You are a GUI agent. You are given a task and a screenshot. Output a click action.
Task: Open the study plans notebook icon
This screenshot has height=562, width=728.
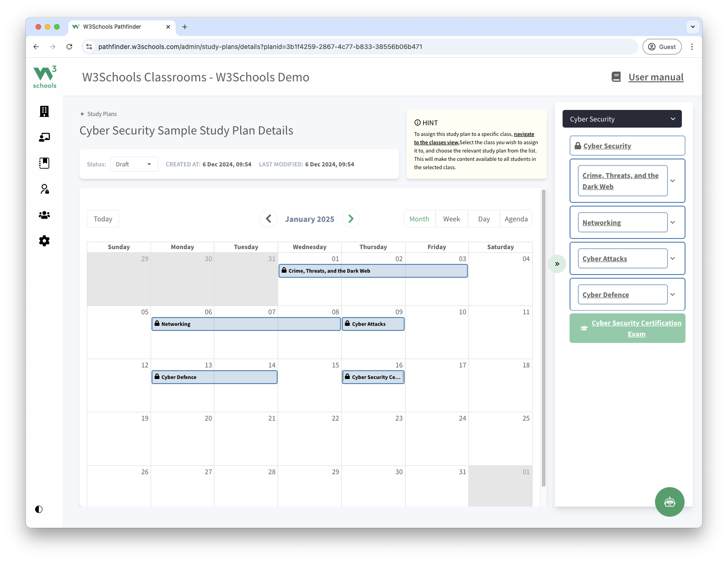pyautogui.click(x=44, y=163)
